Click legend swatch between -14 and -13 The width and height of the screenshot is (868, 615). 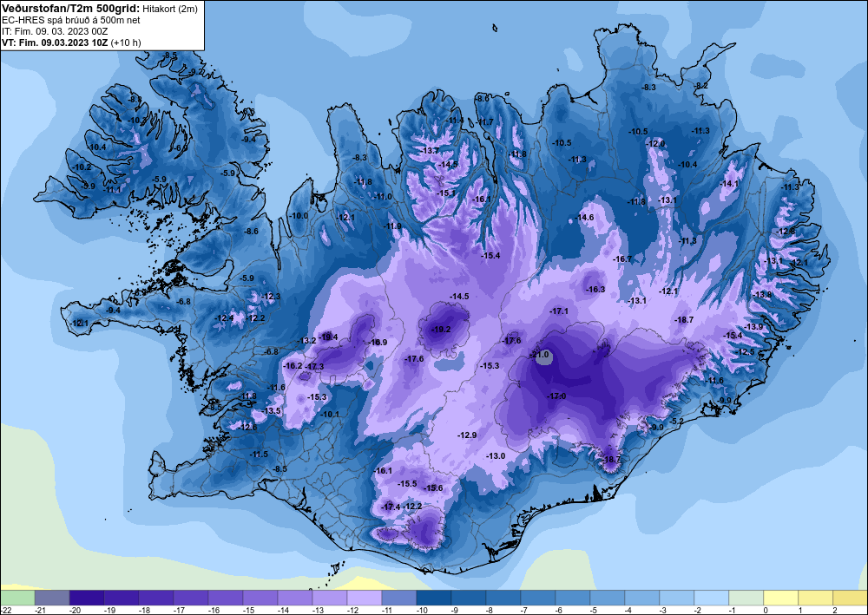tap(295, 598)
